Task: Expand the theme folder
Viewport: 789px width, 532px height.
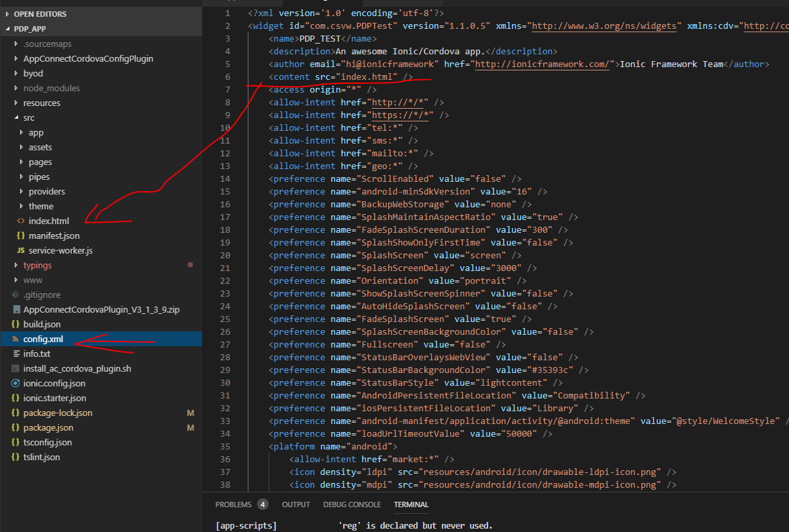Action: [21, 206]
